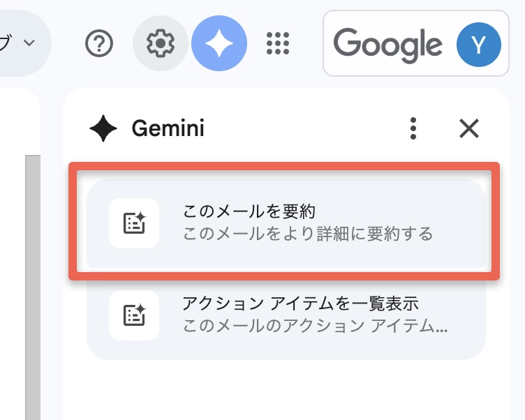Open the Help question mark icon

99,43
